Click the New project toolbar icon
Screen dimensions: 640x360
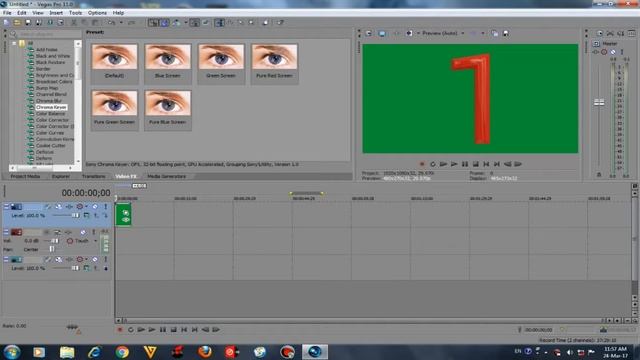coord(7,23)
